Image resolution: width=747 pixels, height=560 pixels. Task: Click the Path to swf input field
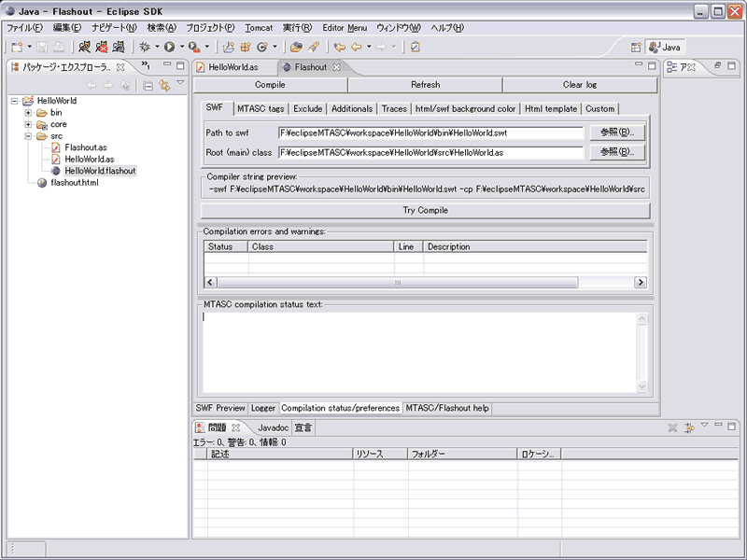(430, 133)
